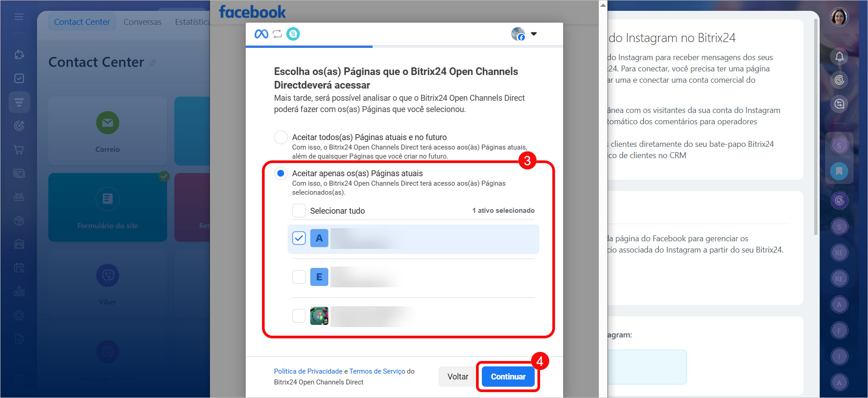The image size is (868, 398).
Task: Click the blue Continuar button
Action: tap(508, 376)
